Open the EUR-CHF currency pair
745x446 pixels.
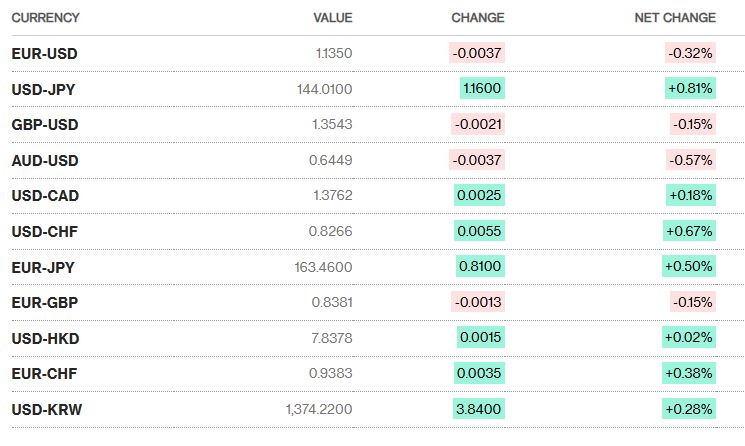tap(44, 374)
